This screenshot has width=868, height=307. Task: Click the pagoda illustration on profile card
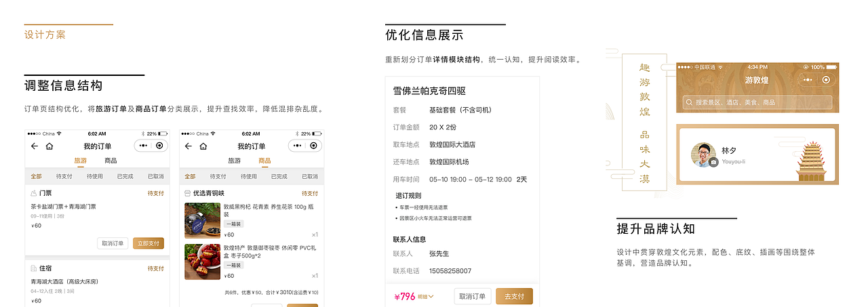(812, 161)
